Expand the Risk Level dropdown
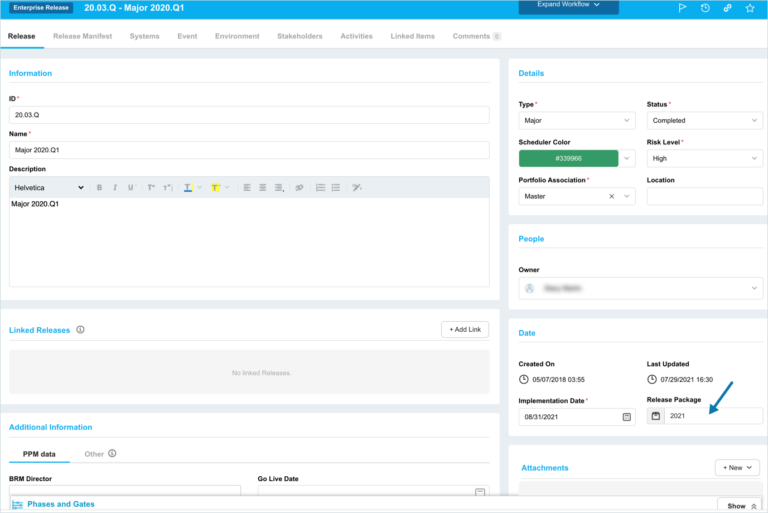 click(x=704, y=158)
